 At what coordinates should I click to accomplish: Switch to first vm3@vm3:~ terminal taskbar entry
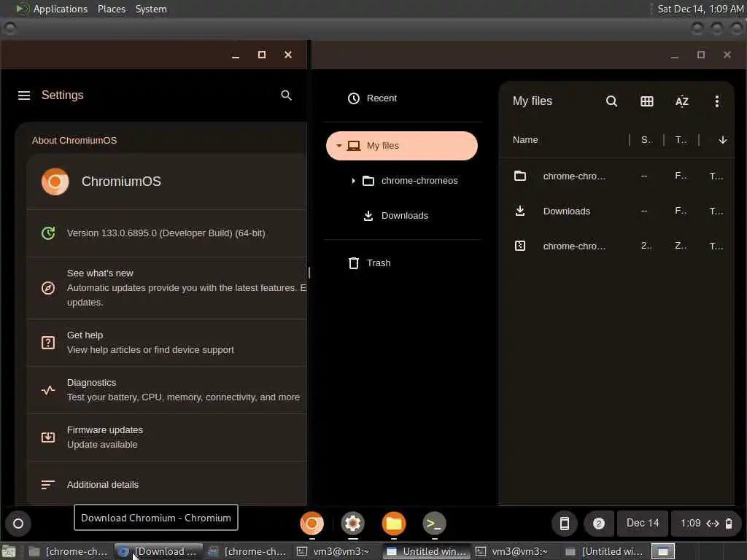[337, 551]
